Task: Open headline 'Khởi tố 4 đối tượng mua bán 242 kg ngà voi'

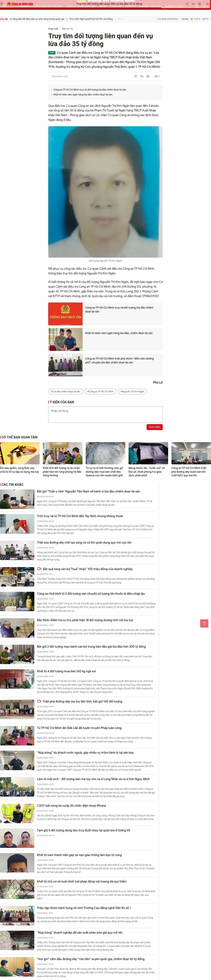Action: coord(66,671)
